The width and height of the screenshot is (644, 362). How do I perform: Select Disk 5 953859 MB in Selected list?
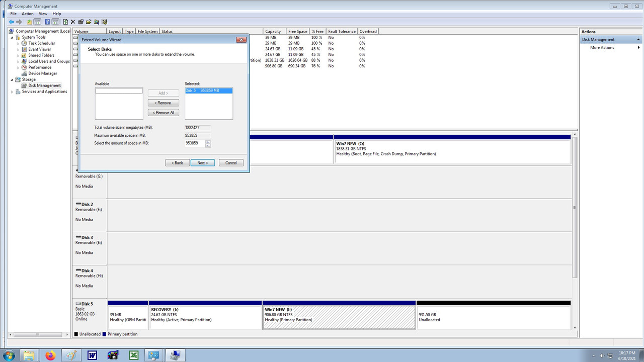click(x=209, y=90)
